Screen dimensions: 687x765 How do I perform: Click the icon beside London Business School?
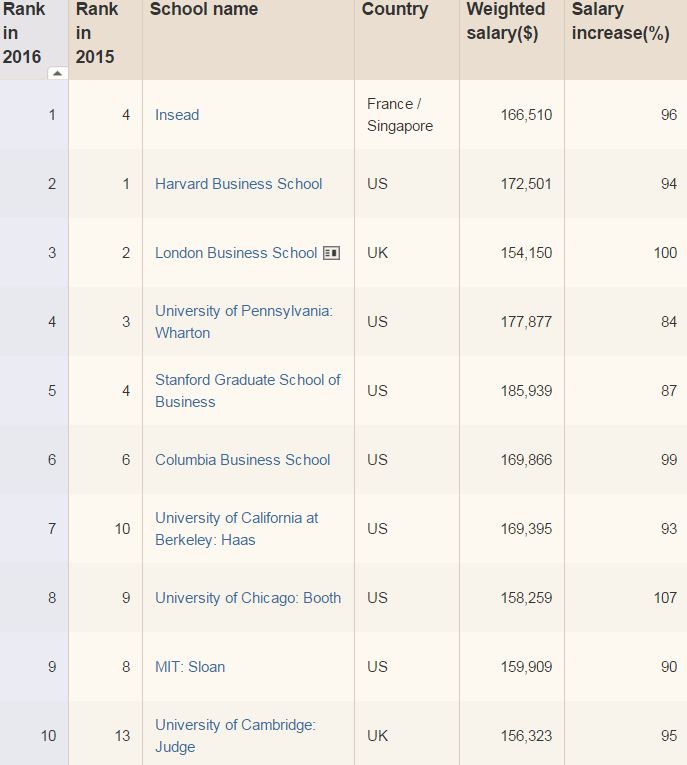click(332, 253)
